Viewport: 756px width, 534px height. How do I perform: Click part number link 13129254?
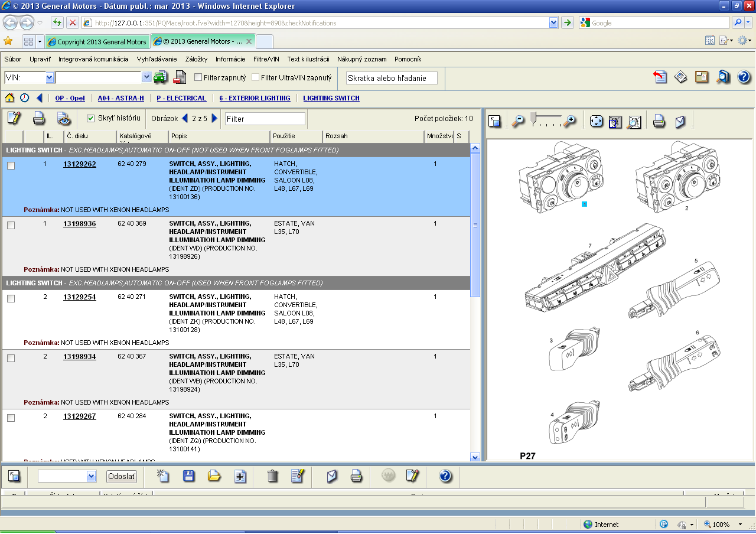click(x=79, y=297)
